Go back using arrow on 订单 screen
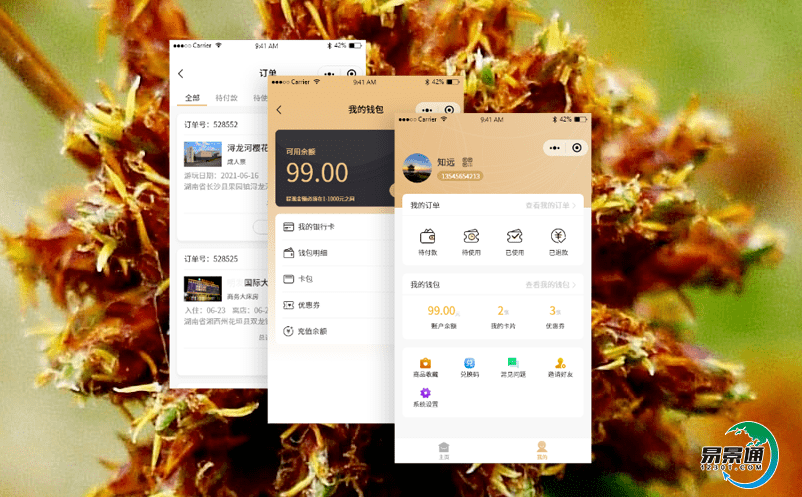The height and width of the screenshot is (497, 802). point(181,74)
